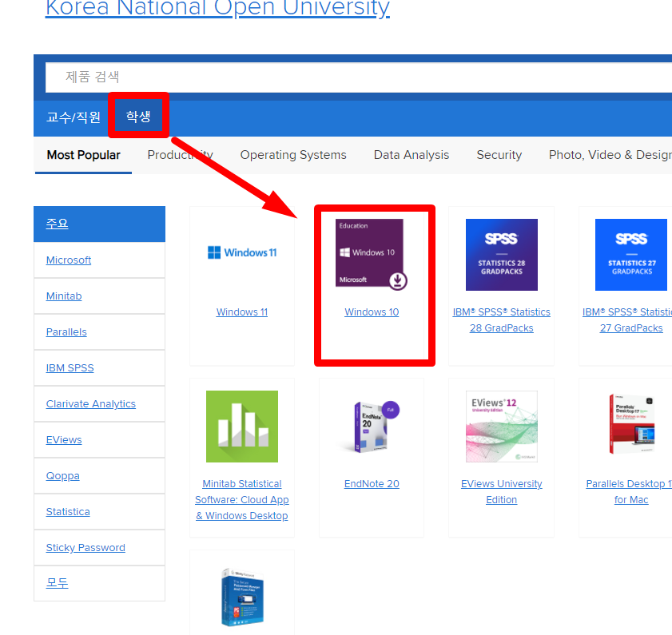Open the Windows 11 product logo
672x635 pixels.
pyautogui.click(x=242, y=252)
